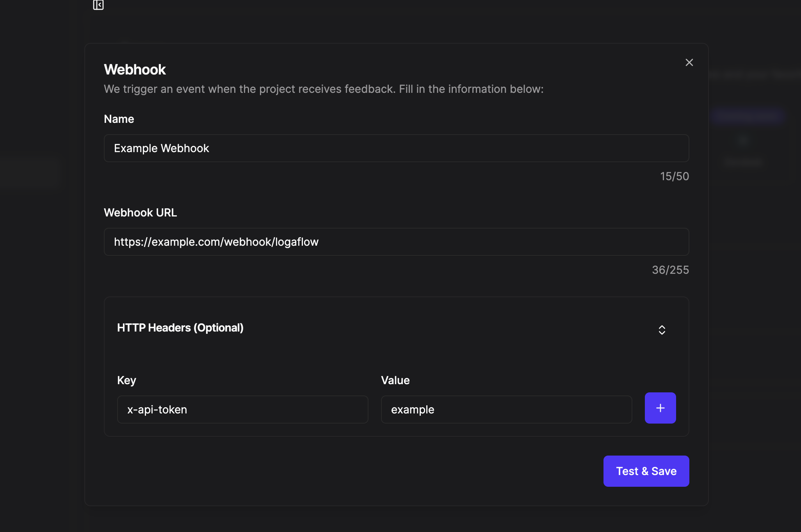Edit the x-api-token header key
Screen dimensions: 801x532
tap(242, 410)
